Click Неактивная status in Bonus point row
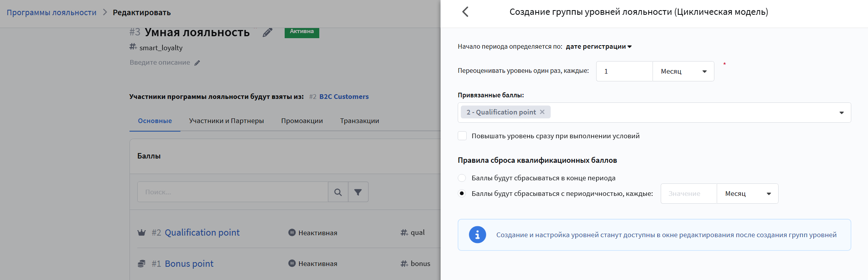This screenshot has height=280, width=868. click(318, 264)
